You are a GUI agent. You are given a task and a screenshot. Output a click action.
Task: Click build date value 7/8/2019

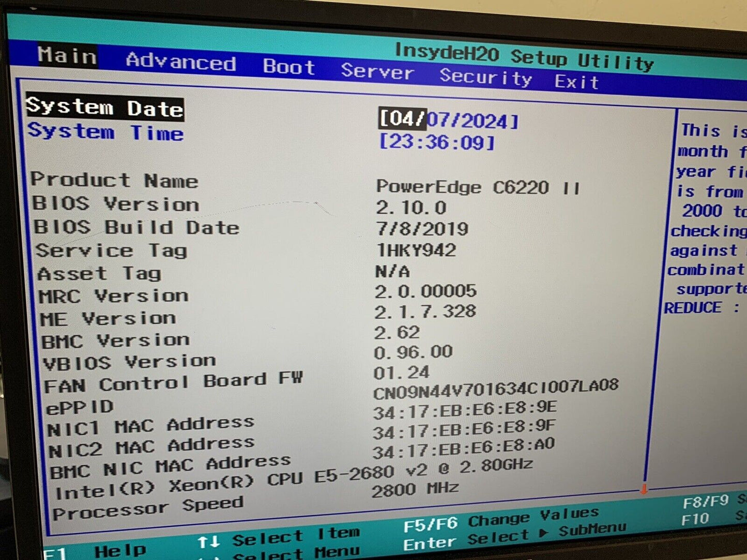click(422, 228)
